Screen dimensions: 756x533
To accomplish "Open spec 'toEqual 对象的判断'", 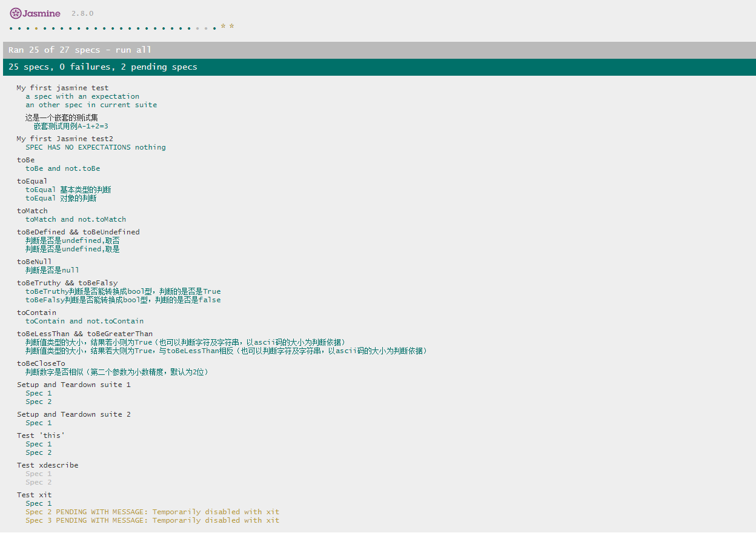I will click(61, 198).
